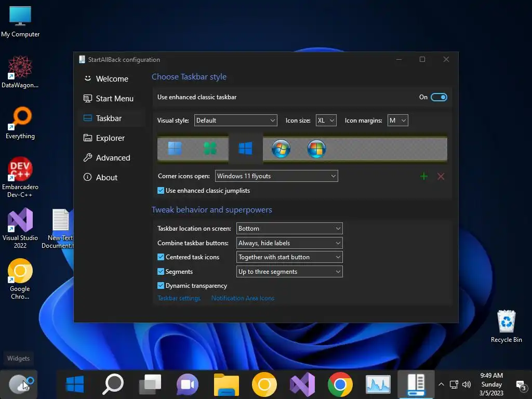Screen dimensions: 532x399
Task: Open notification center icon
Action: click(521, 385)
